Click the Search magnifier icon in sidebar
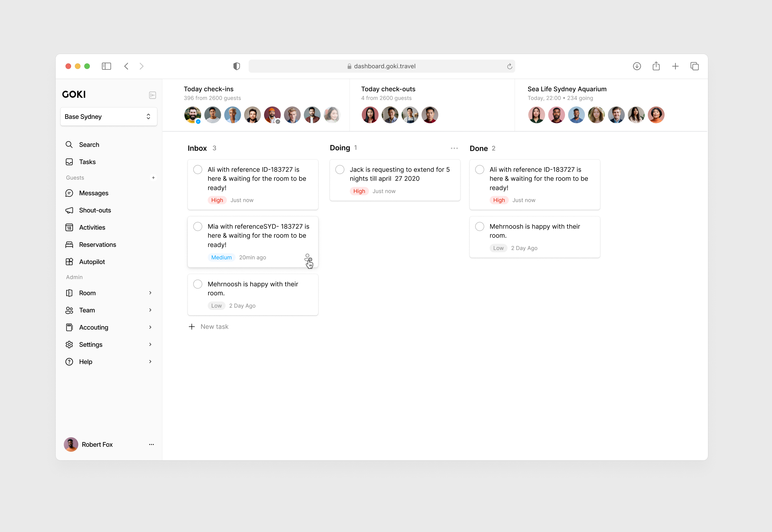772x532 pixels. tap(69, 145)
